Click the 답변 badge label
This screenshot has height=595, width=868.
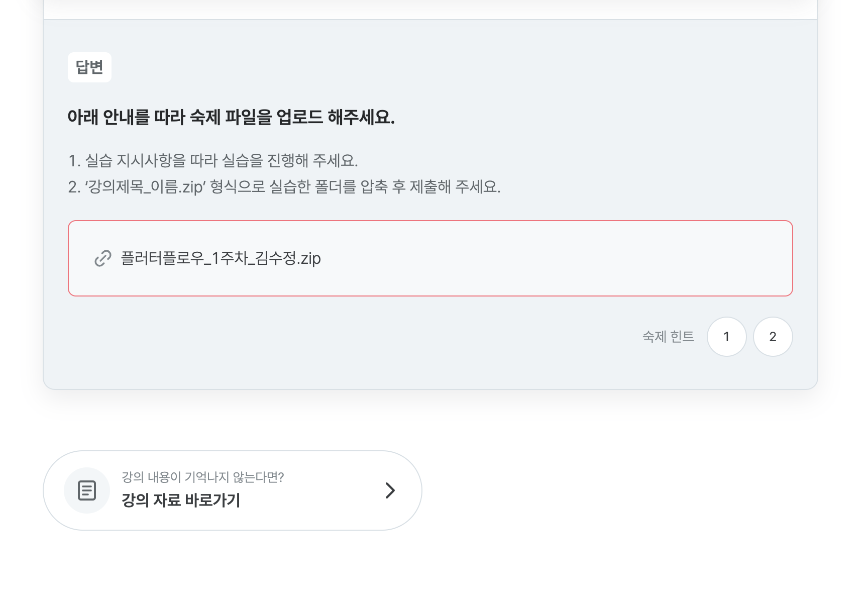pyautogui.click(x=89, y=67)
